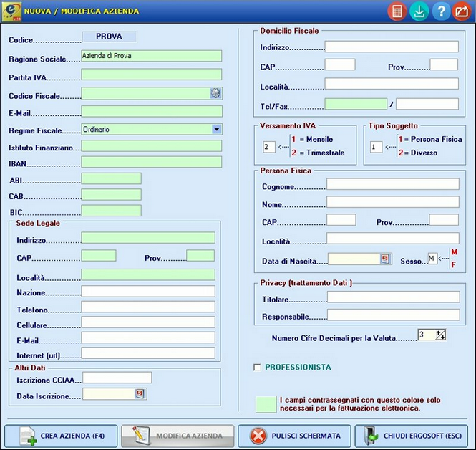Open help with the question mark icon
The image size is (476, 450).
441,11
